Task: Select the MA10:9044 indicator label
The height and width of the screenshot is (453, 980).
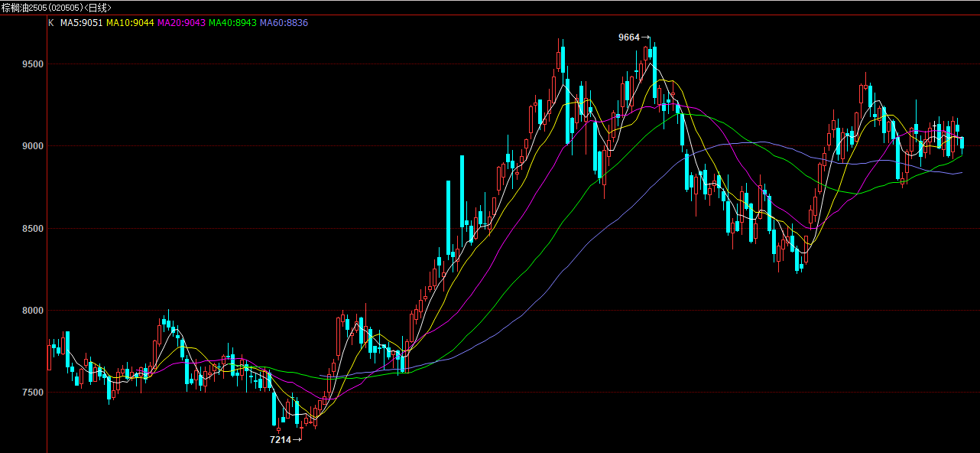Action: (x=130, y=23)
